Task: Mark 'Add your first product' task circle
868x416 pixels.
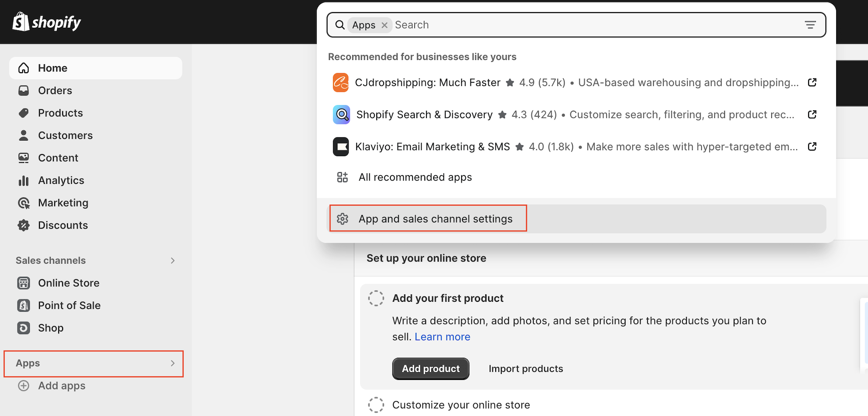Action: (x=376, y=298)
